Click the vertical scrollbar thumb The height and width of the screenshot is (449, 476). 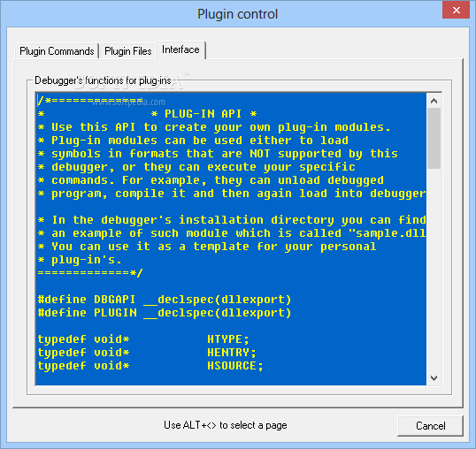434,138
